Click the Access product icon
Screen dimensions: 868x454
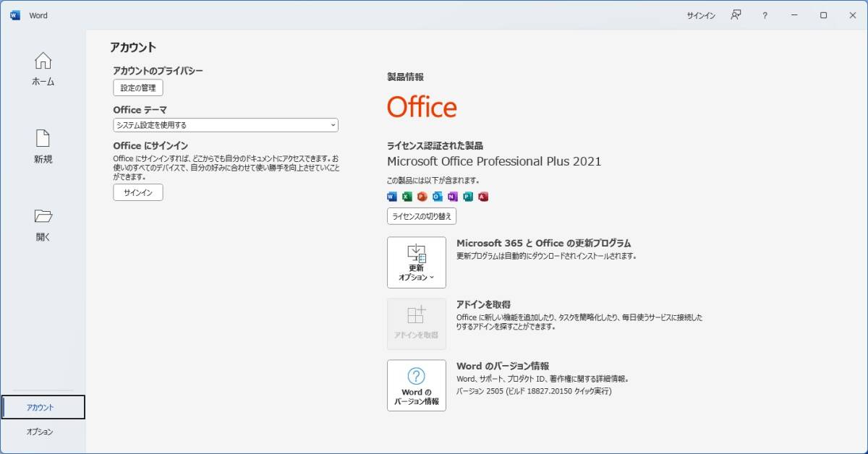click(483, 197)
